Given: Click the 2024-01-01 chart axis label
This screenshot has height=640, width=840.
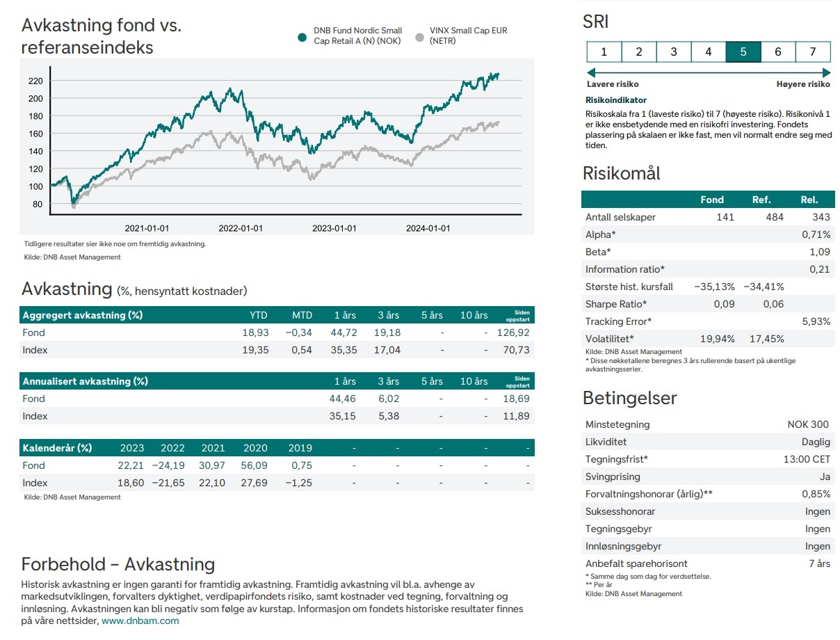Looking at the screenshot, I should coord(428,228).
